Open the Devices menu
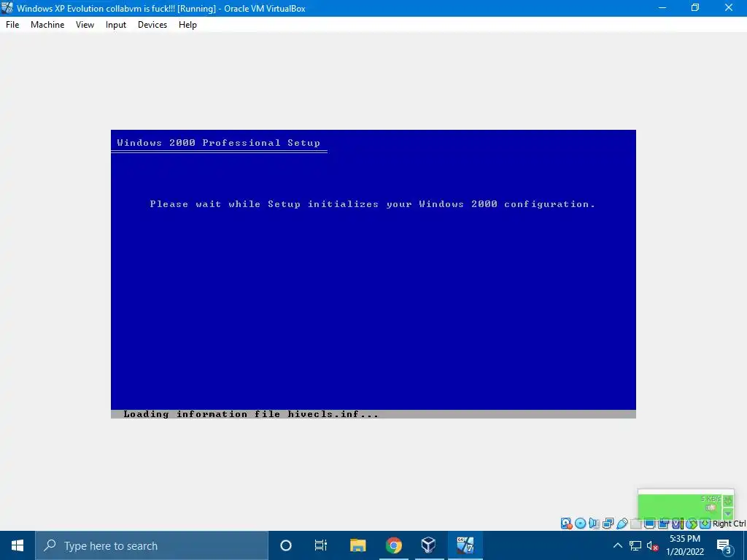Viewport: 747px width, 560px height. click(x=152, y=25)
